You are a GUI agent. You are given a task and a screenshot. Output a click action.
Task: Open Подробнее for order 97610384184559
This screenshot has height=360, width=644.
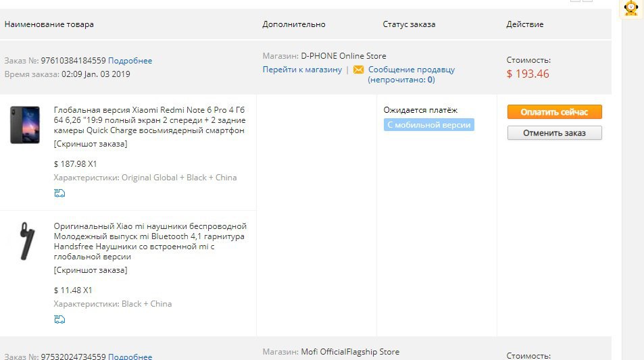pos(130,61)
